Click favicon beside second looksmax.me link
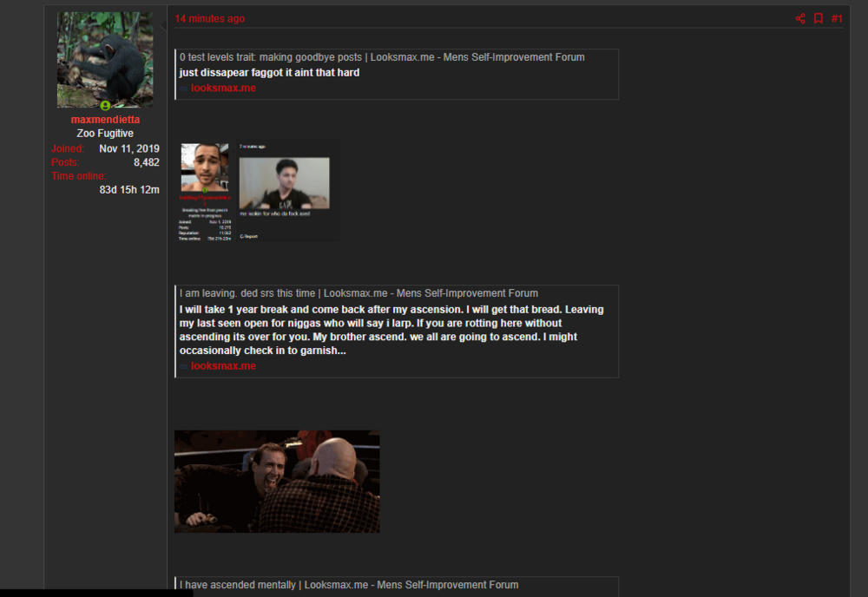This screenshot has height=597, width=868. 184,366
